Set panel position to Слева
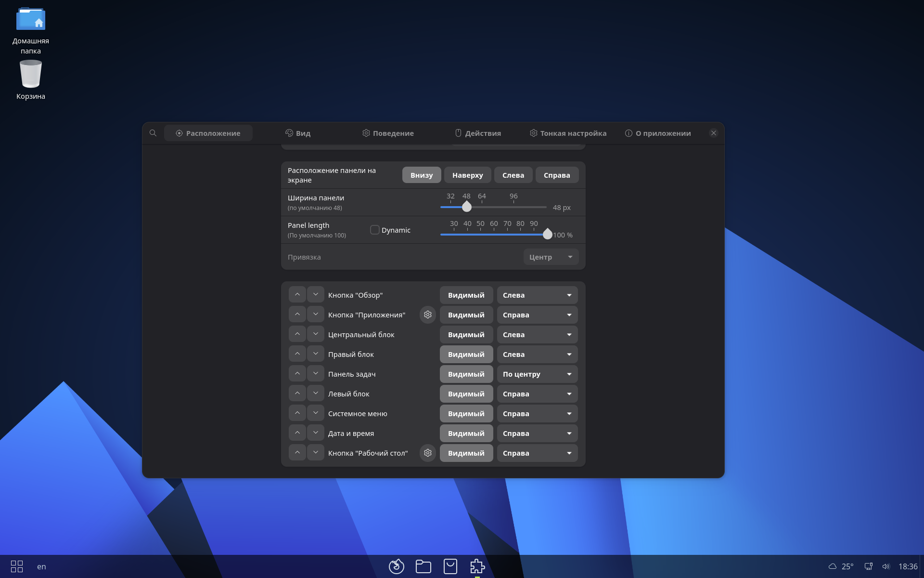Screen dimensions: 924x578 coord(513,175)
